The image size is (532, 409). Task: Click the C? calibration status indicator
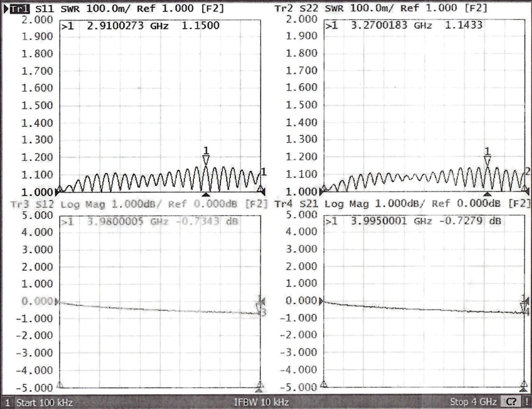click(510, 402)
